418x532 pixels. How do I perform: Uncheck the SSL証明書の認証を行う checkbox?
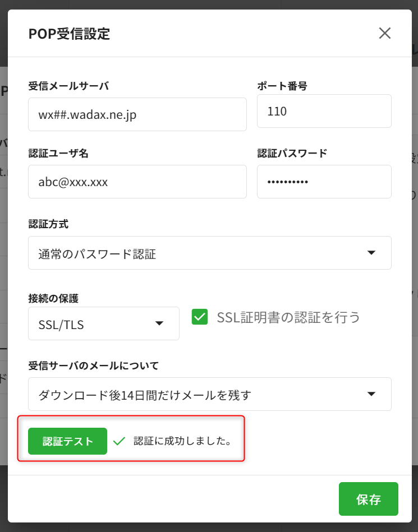pos(200,317)
